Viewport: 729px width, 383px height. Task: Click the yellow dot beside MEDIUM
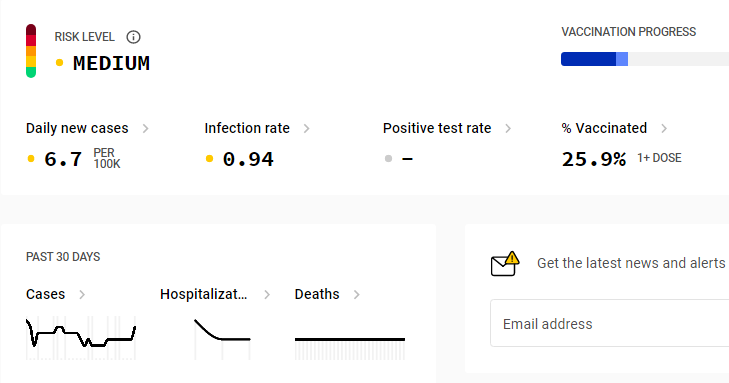(x=59, y=63)
